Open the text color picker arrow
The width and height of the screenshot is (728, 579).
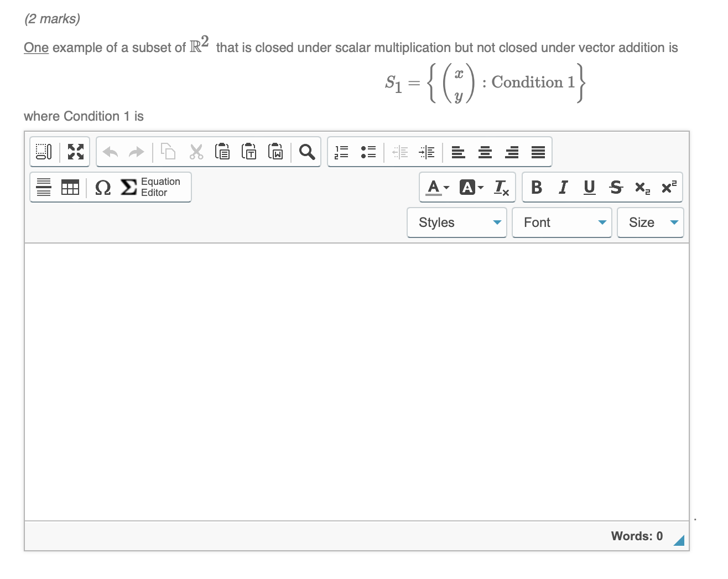point(447,188)
